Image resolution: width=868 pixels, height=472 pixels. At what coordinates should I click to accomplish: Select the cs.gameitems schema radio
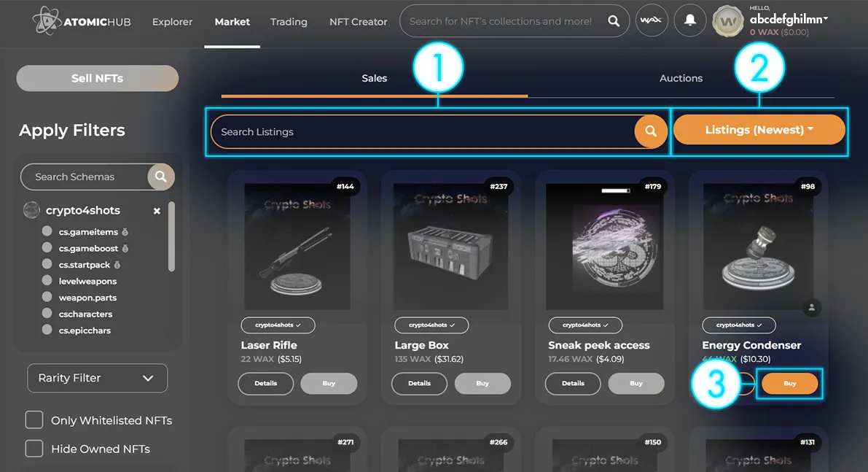click(x=47, y=231)
